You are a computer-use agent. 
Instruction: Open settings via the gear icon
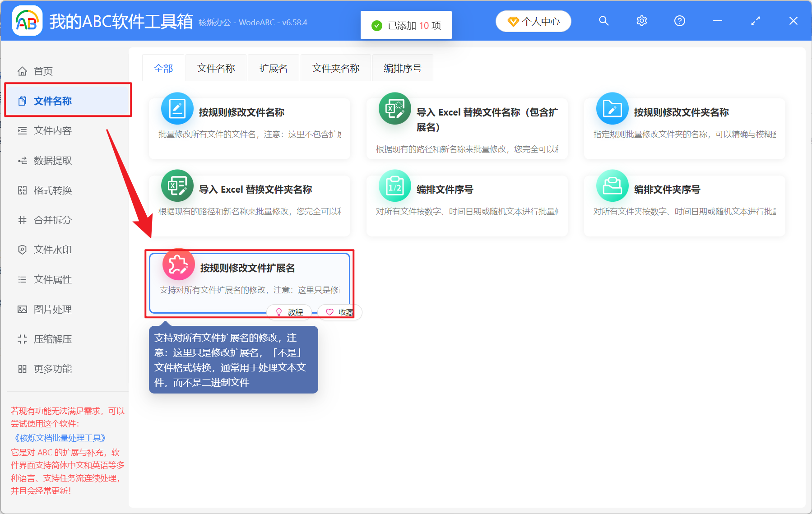pyautogui.click(x=641, y=21)
